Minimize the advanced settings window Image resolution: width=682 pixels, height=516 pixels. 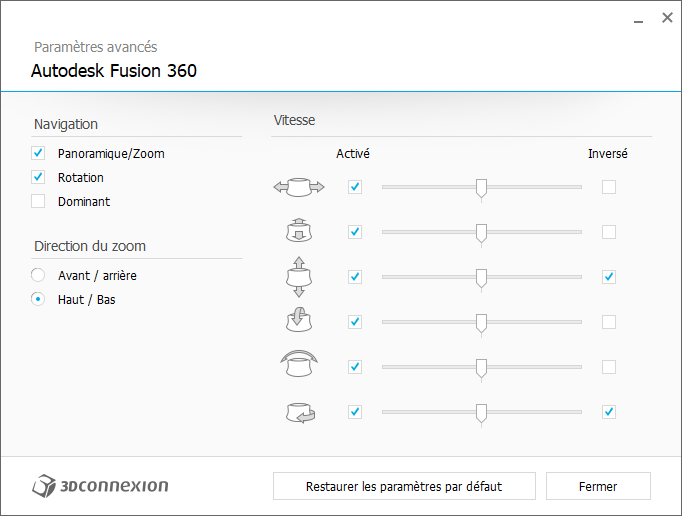tap(638, 19)
